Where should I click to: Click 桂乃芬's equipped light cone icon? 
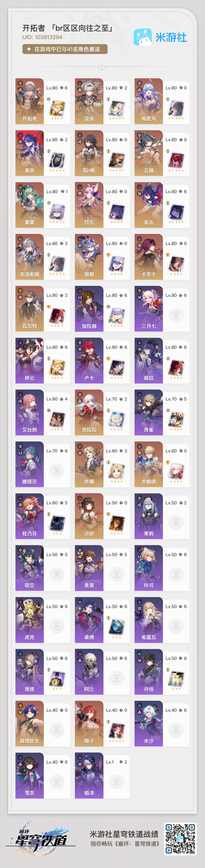point(57,524)
